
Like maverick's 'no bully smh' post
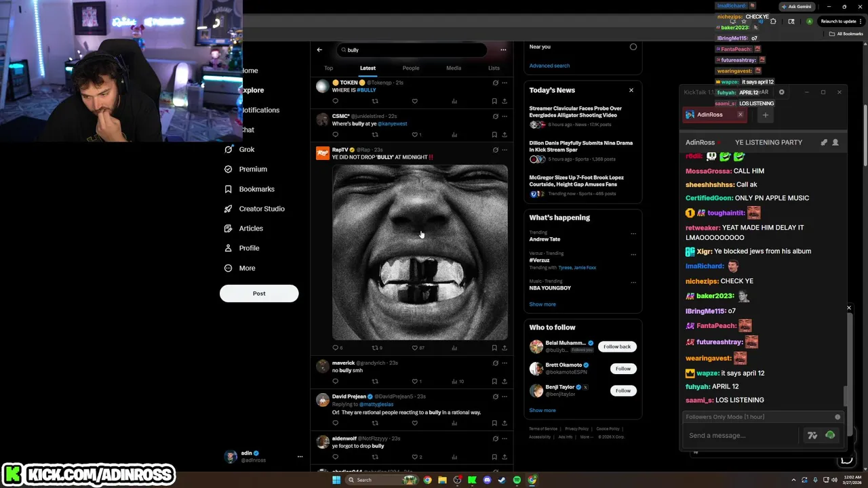click(416, 381)
